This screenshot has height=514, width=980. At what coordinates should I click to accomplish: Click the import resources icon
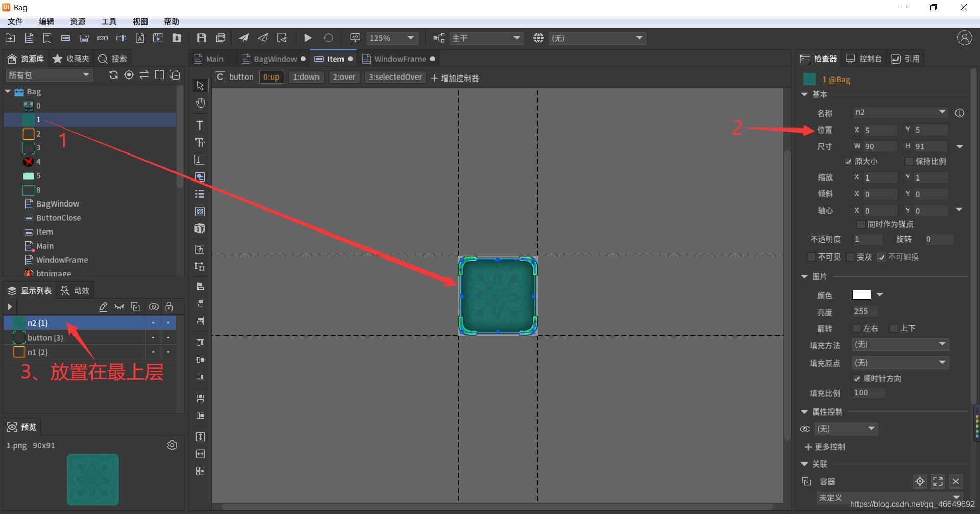[x=177, y=38]
